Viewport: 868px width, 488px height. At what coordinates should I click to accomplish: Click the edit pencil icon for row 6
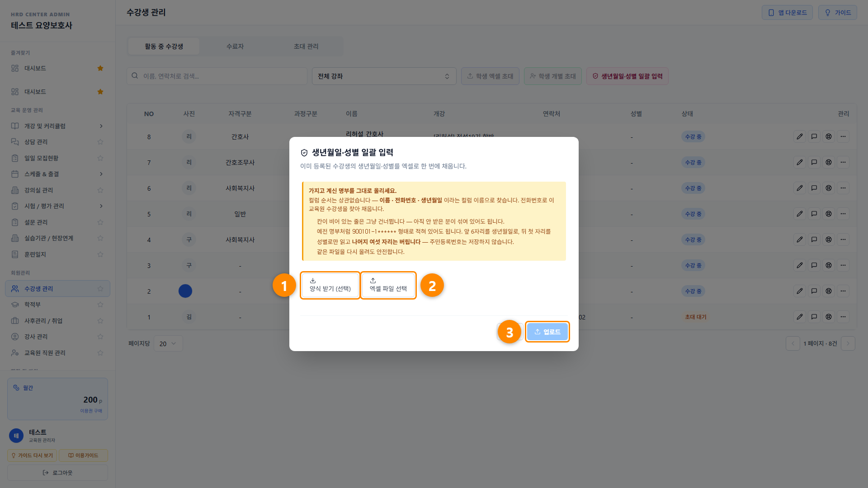point(800,188)
